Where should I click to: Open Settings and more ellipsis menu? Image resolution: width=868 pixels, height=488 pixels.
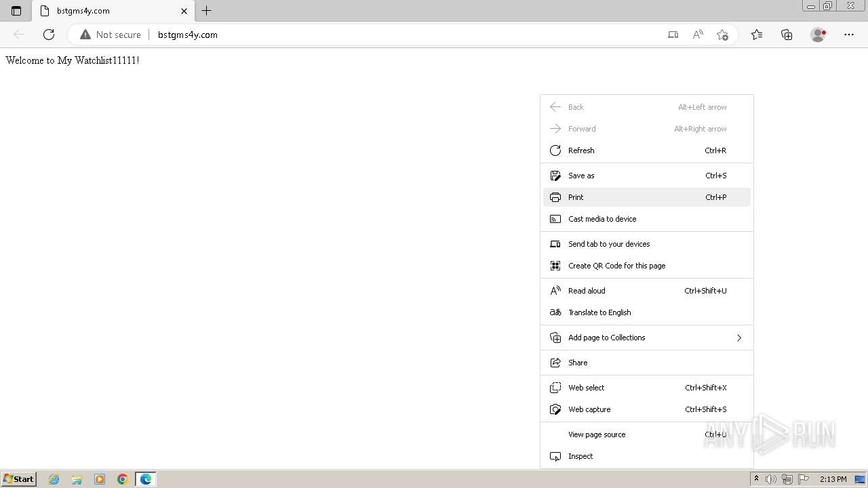coord(849,35)
